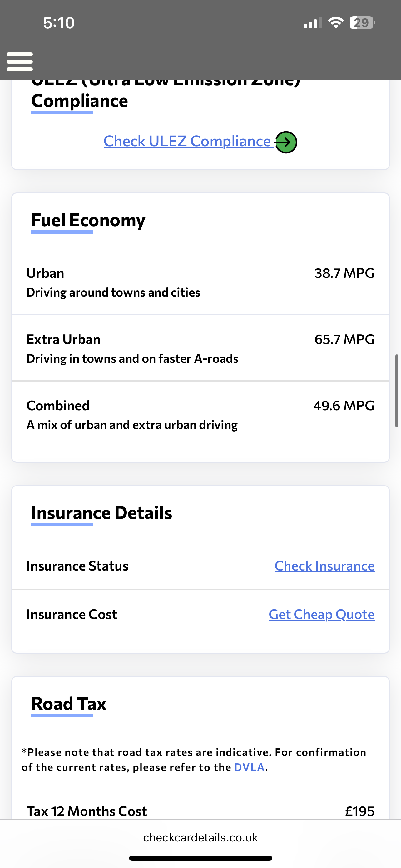Tap the Wi-Fi status icon
The width and height of the screenshot is (401, 868).
coord(335,23)
